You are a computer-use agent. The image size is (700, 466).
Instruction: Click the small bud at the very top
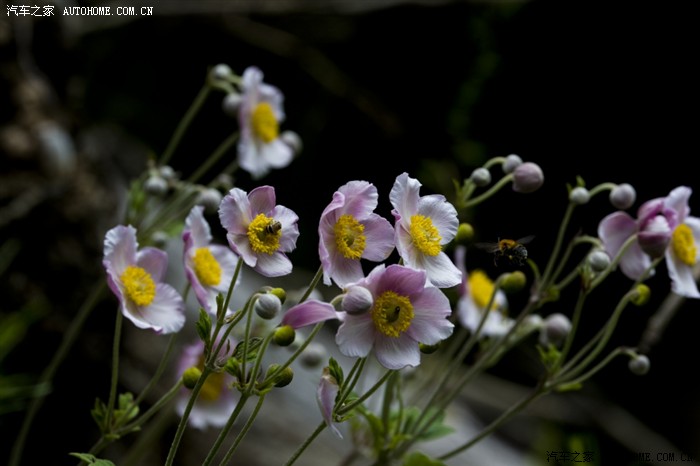click(x=221, y=73)
